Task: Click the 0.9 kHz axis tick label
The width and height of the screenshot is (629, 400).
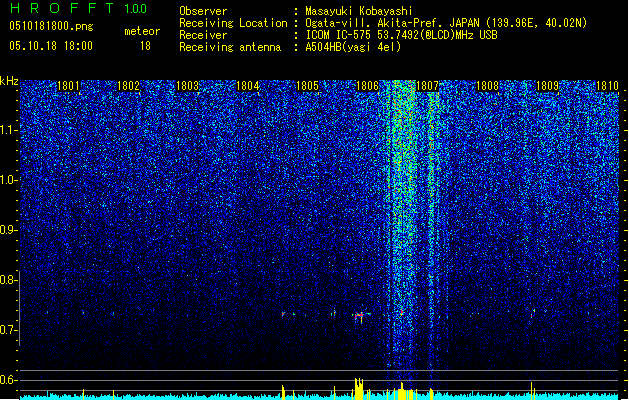Action: point(8,230)
